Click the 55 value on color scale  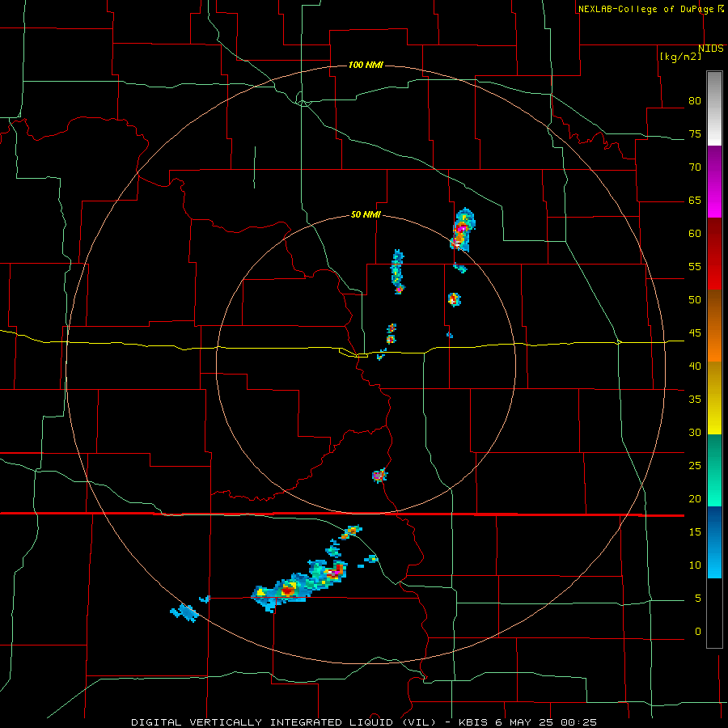[695, 266]
